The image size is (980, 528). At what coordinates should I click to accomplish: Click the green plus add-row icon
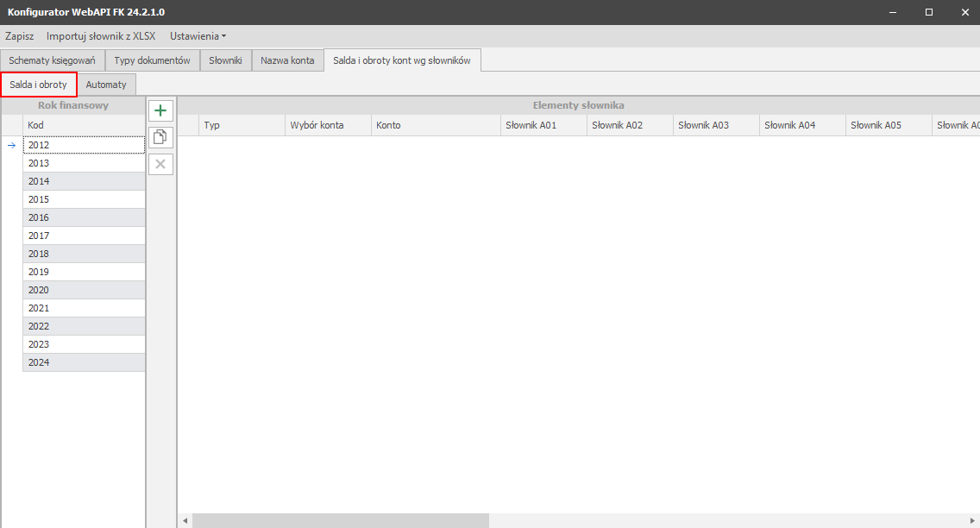click(160, 110)
